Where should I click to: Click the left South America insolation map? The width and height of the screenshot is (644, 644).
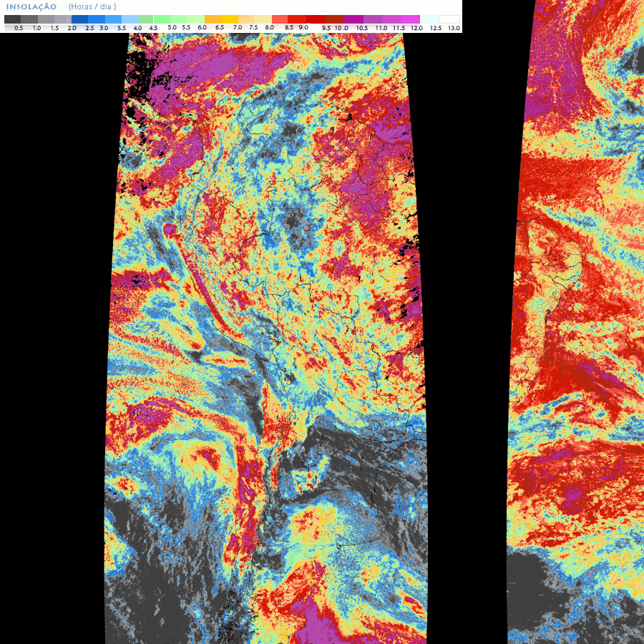point(266,338)
